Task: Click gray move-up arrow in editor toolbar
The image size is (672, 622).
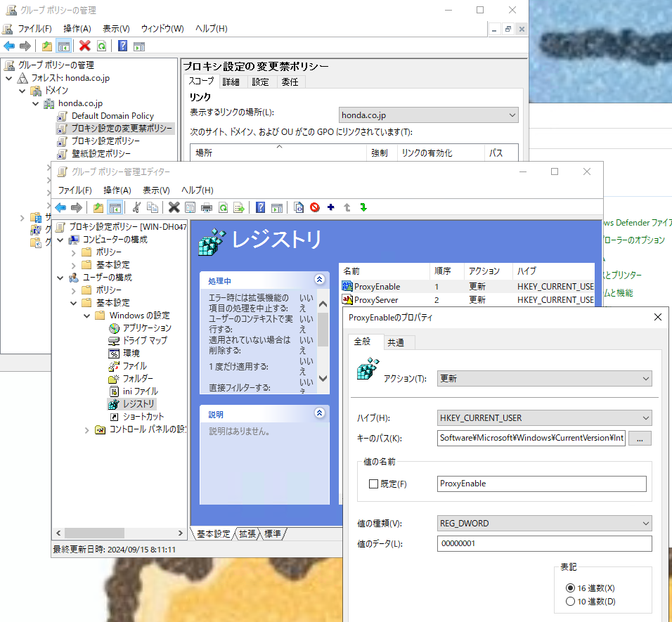Action: (x=347, y=208)
